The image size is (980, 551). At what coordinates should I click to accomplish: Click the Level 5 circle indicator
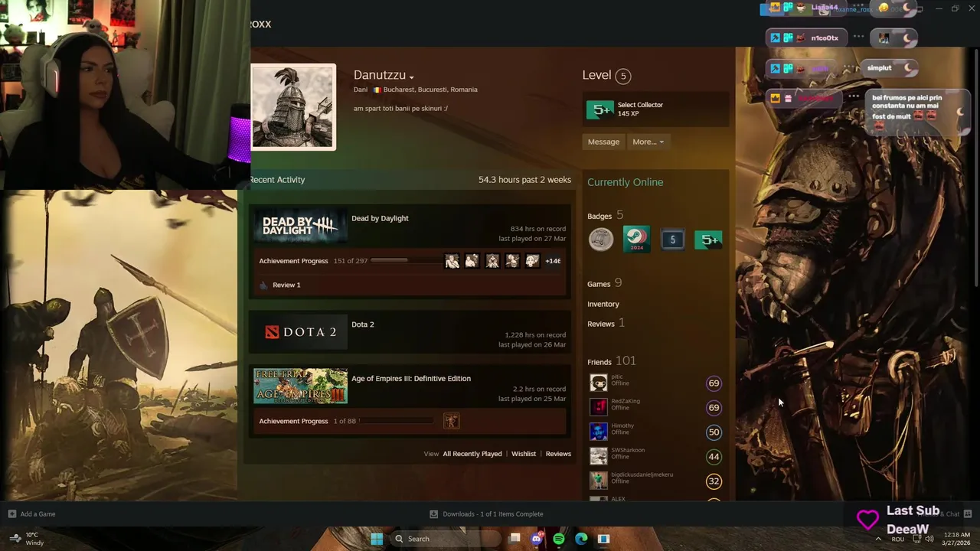[x=623, y=76]
